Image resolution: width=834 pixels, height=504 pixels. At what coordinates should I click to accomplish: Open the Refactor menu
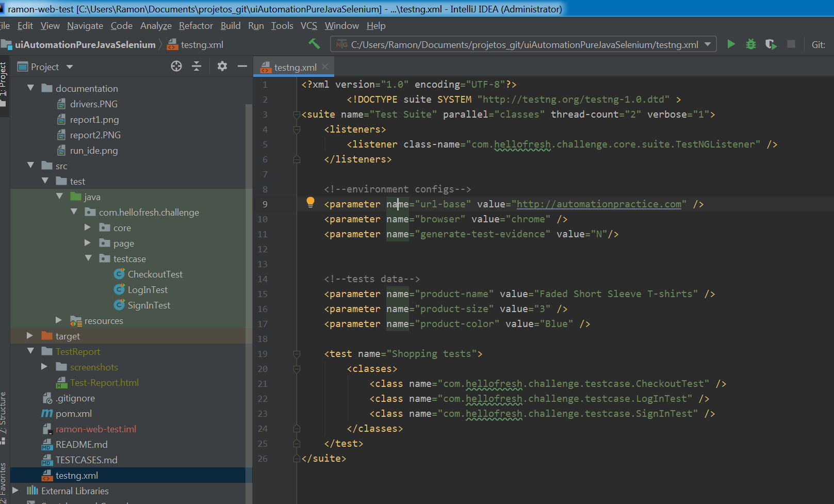[195, 26]
